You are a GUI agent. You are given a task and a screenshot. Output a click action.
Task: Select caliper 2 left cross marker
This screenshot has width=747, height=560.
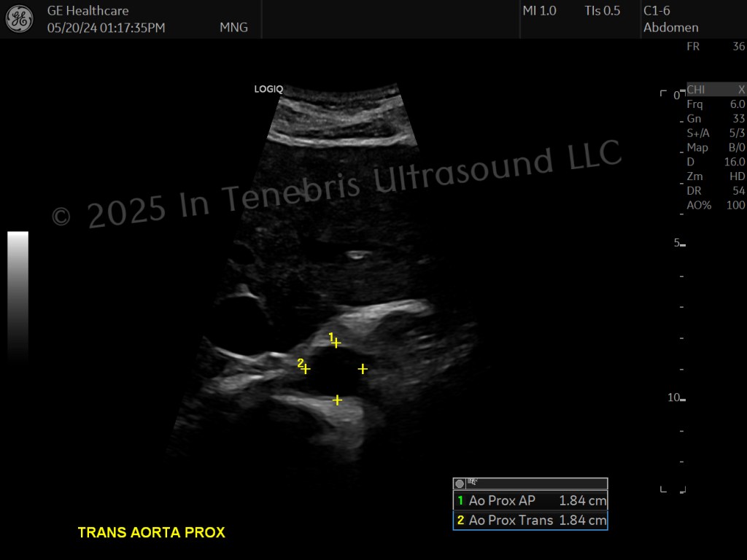click(x=306, y=369)
